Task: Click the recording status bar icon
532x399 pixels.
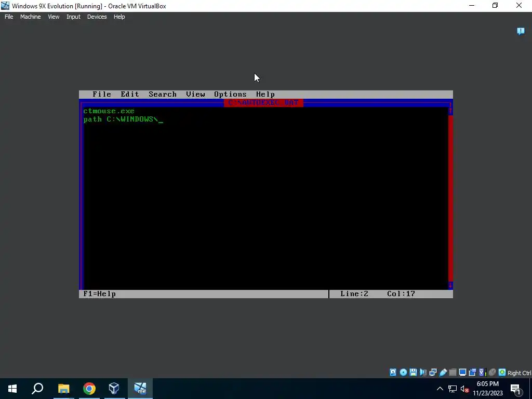Action: (x=472, y=373)
